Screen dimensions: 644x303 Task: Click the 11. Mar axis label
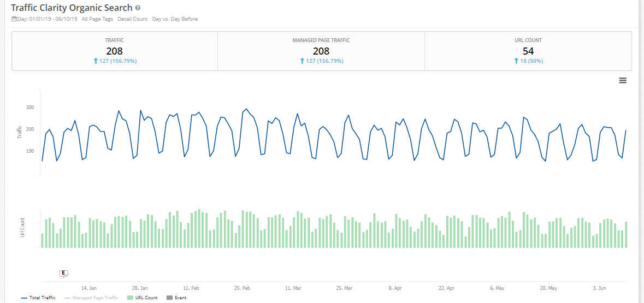293,288
